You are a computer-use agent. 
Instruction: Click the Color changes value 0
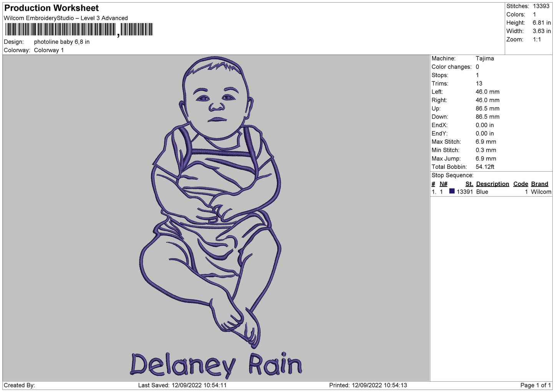[x=477, y=67]
